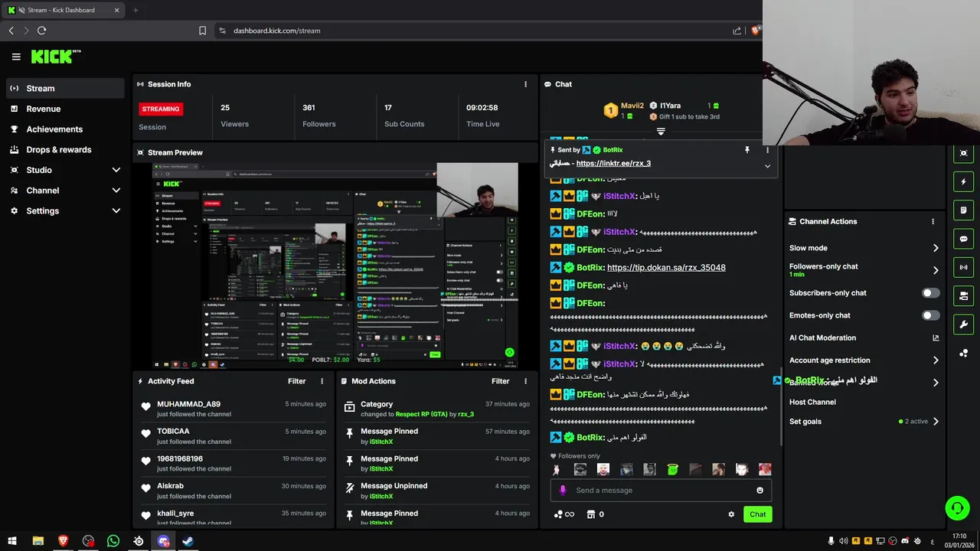Select MUHAMMAD_A89 follow entry
This screenshot has height=551, width=980.
coord(234,409)
